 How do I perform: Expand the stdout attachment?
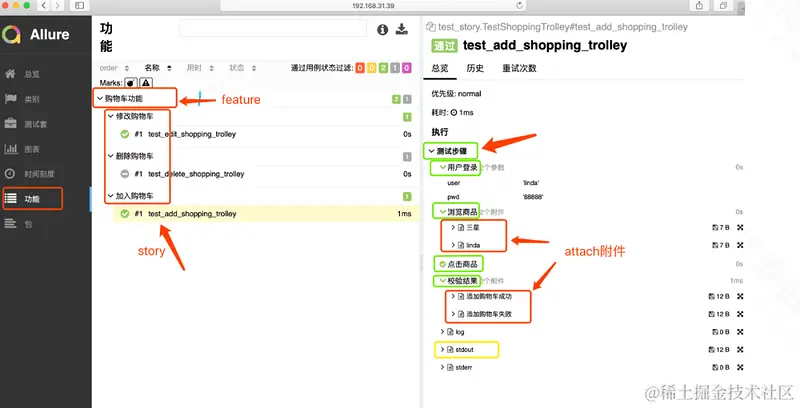pyautogui.click(x=443, y=350)
